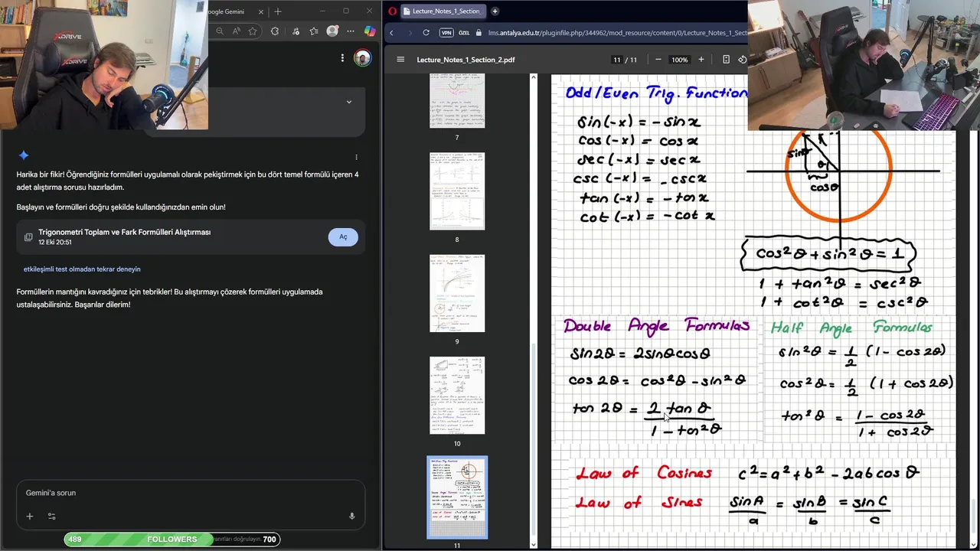Click the plus attach button in prompt box
Screen dimensions: 980x551
(30, 517)
